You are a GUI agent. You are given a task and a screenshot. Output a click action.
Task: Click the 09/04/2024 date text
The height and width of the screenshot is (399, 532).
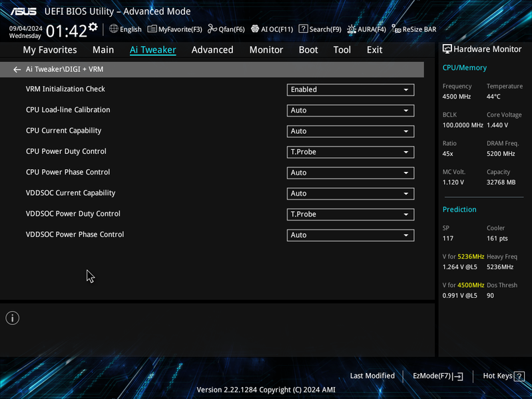click(26, 28)
